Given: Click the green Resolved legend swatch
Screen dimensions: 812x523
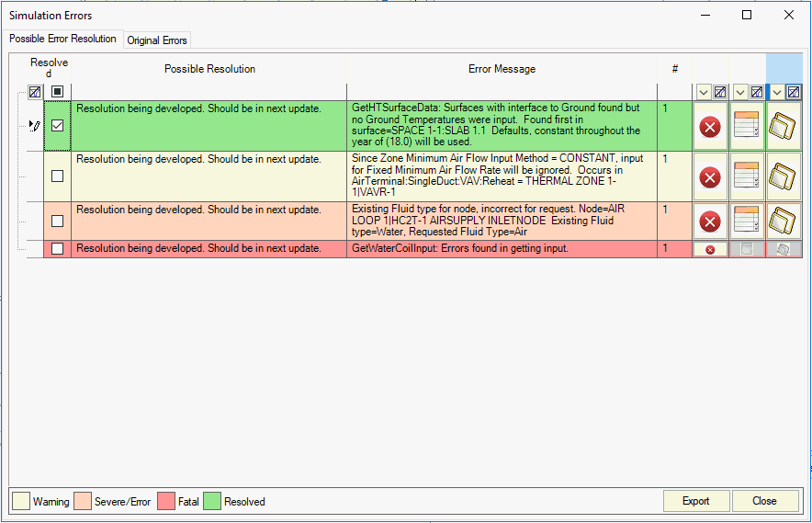Looking at the screenshot, I should [x=212, y=501].
